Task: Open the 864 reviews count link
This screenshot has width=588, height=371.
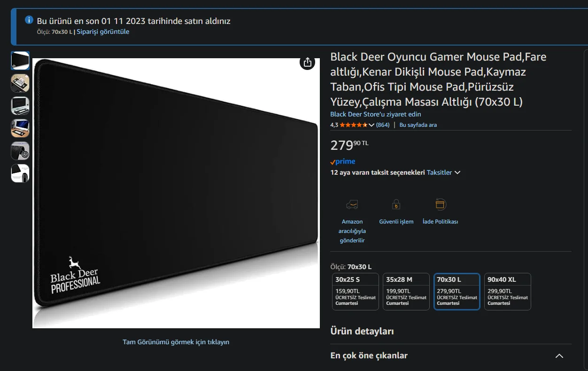Action: [x=383, y=125]
